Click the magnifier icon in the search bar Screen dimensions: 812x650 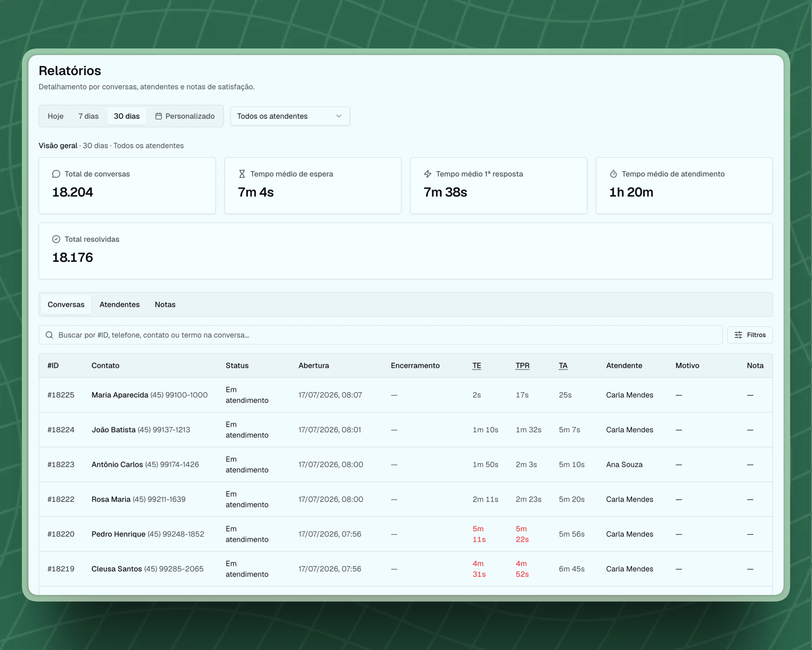click(49, 335)
